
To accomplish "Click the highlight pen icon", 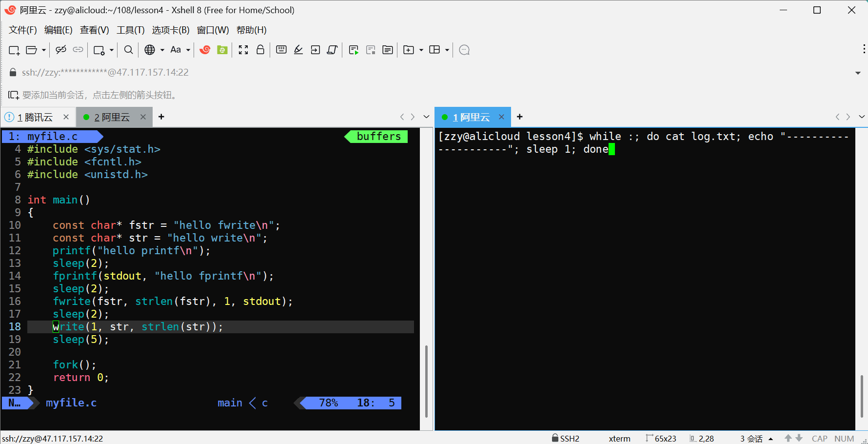I will pyautogui.click(x=298, y=50).
